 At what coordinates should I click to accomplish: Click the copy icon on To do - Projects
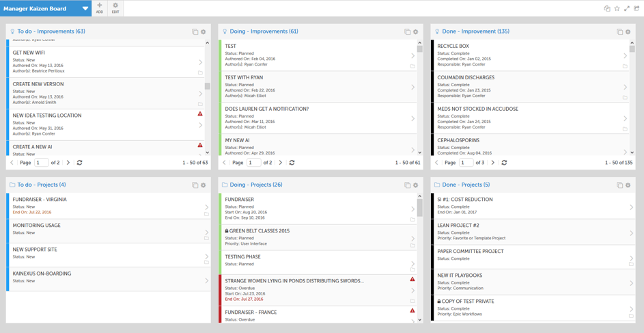(x=195, y=185)
